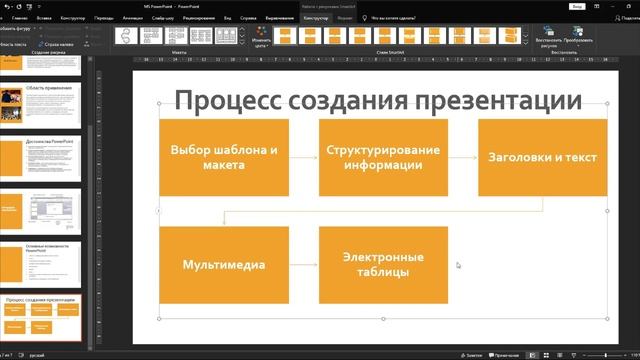Click the Undo arrow in the title bar
Screen dimensions: 640x360
tap(8, 7)
